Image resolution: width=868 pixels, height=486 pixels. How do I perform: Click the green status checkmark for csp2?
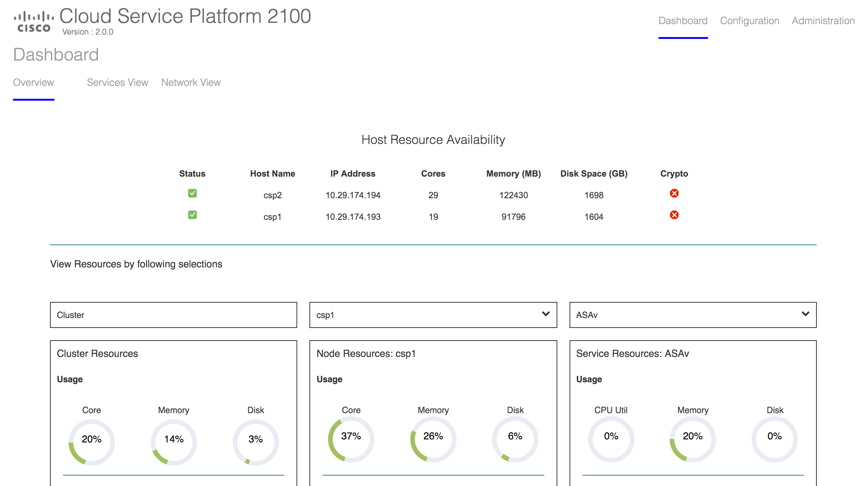click(x=192, y=194)
